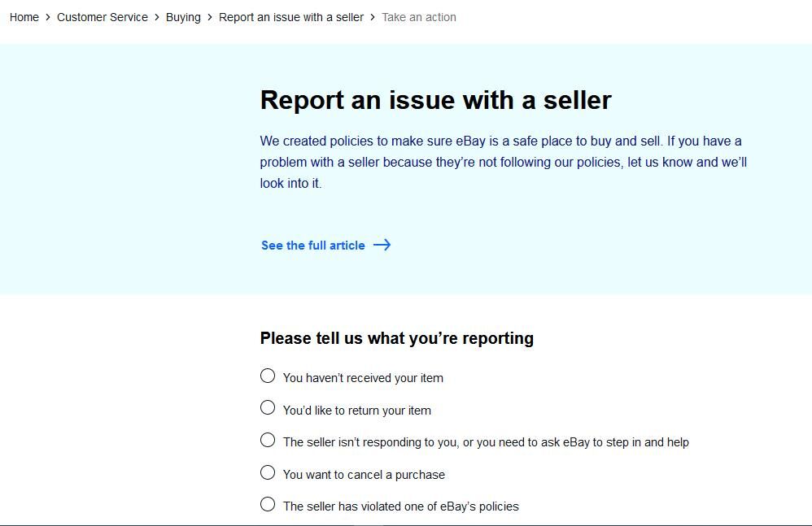Viewport: 812px width, 526px height.
Task: Open "Report an issue with a seller" breadcrumb link
Action: (291, 17)
